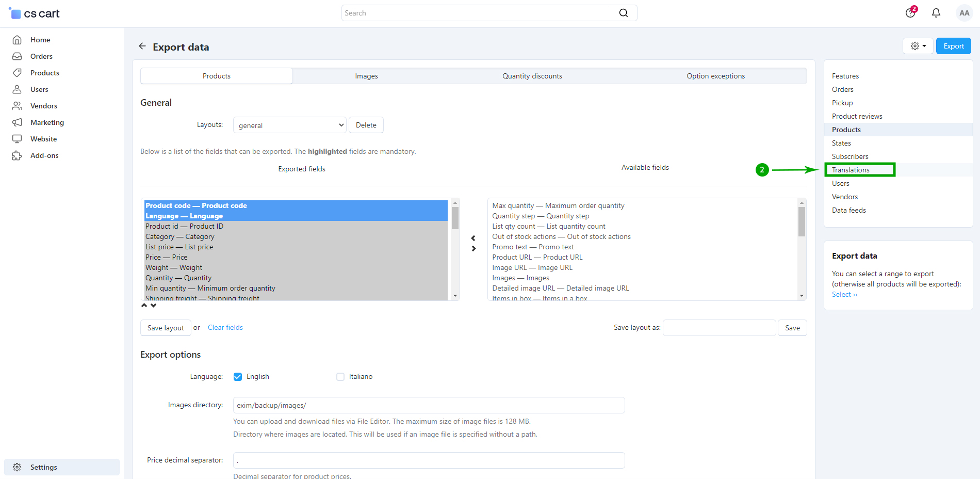Open the Settings gear in sidebar
Image resolution: width=980 pixels, height=479 pixels.
(x=17, y=467)
